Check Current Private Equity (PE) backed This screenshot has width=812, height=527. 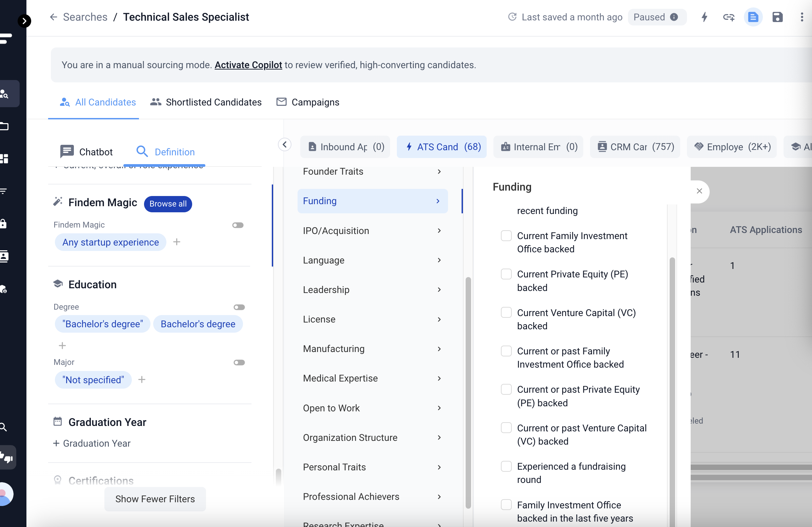[506, 274]
